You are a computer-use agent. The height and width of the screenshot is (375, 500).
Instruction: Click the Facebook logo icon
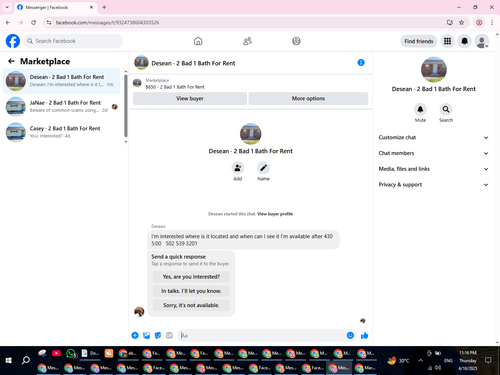(x=13, y=41)
